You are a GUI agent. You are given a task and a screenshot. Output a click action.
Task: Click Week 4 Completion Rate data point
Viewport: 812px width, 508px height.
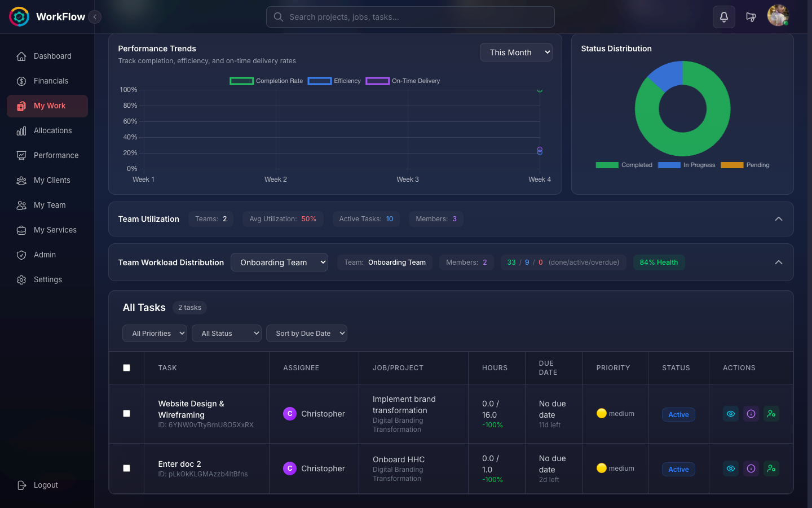540,90
